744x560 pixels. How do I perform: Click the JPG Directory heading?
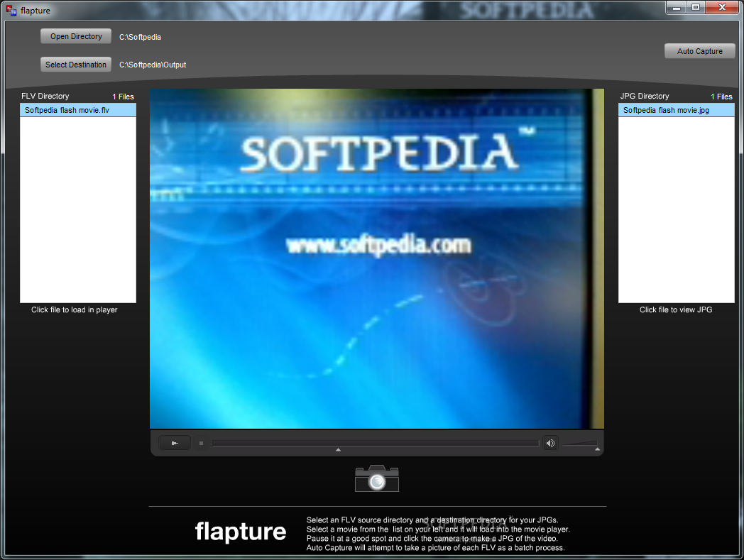pyautogui.click(x=645, y=96)
